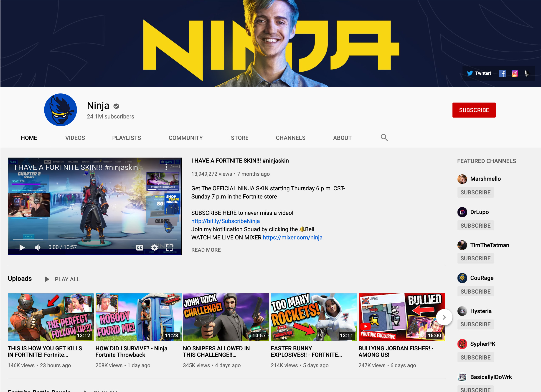Screen dimensions: 541x392
Task: Expand description with READ MORE
Action: [x=206, y=250]
